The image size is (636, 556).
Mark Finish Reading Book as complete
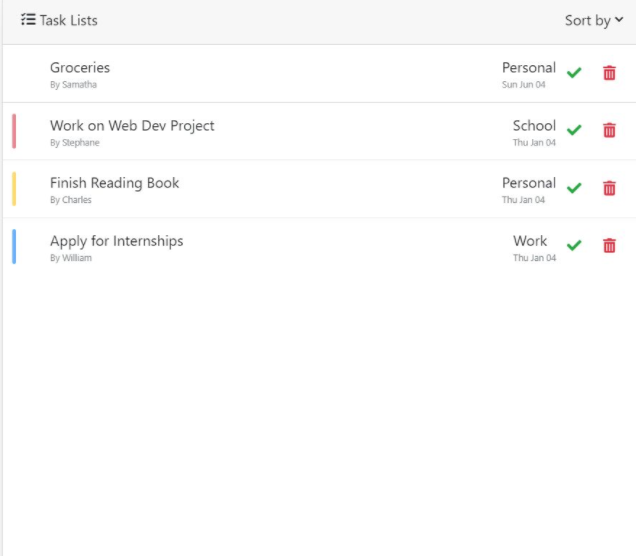click(x=574, y=188)
